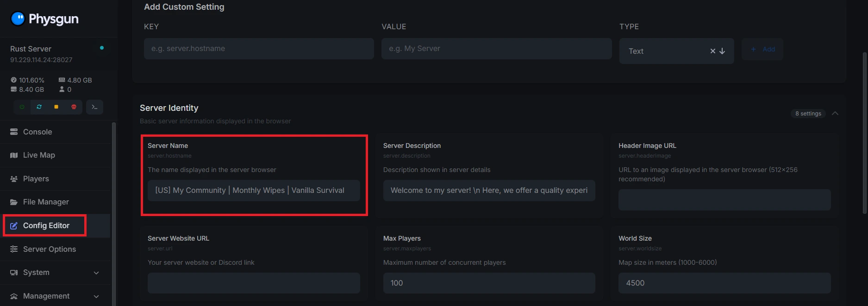The height and width of the screenshot is (306, 868).
Task: Open the Type dropdown using its down arrow
Action: tap(722, 51)
